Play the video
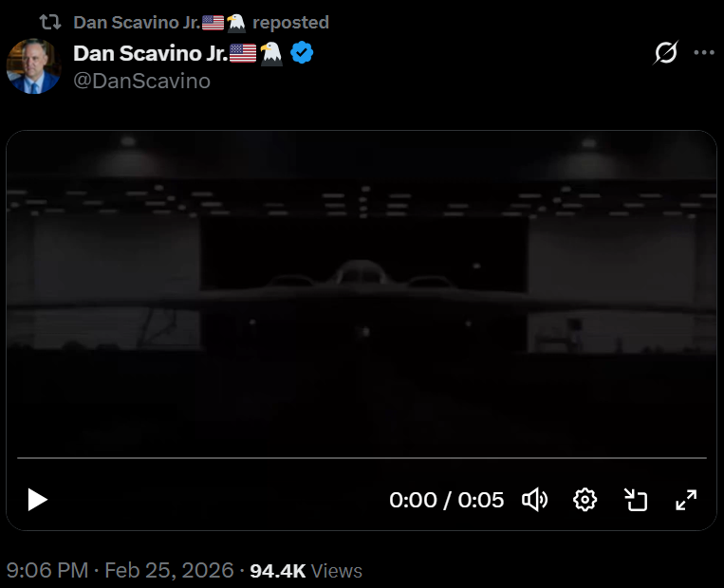This screenshot has height=588, width=724. pos(37,500)
